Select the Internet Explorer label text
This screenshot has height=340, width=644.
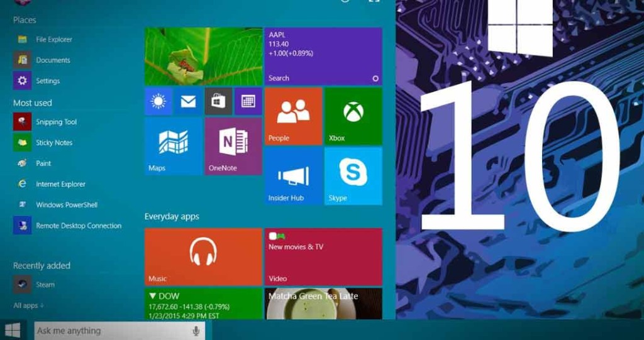point(61,184)
